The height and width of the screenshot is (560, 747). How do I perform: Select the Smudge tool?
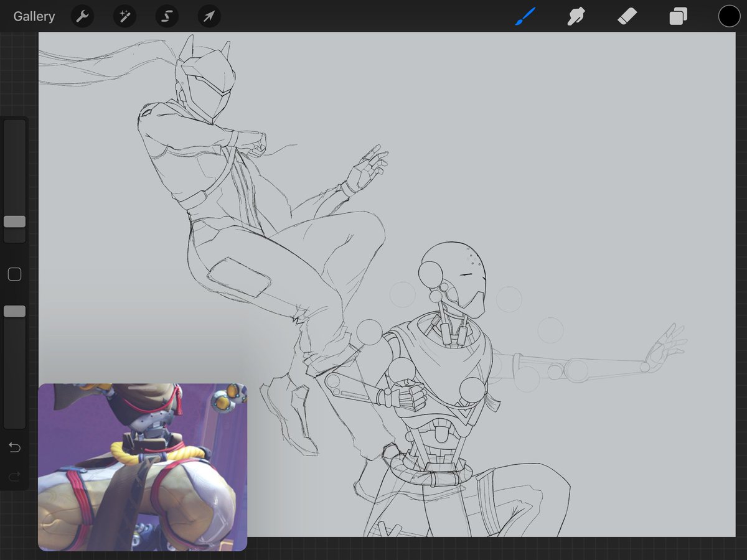pyautogui.click(x=575, y=16)
